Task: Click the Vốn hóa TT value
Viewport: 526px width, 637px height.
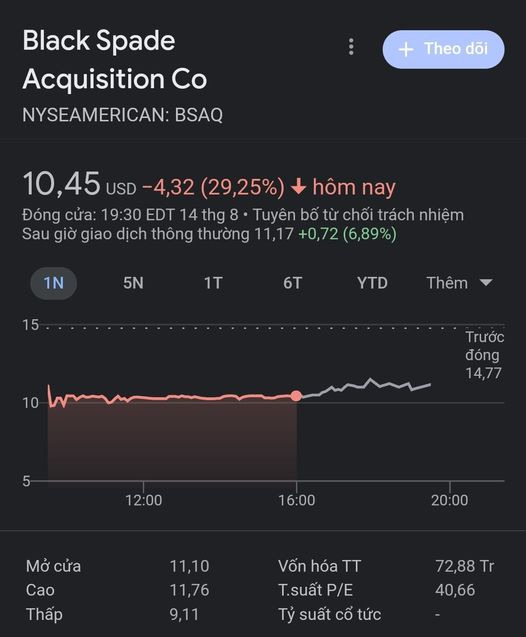Action: click(x=465, y=566)
